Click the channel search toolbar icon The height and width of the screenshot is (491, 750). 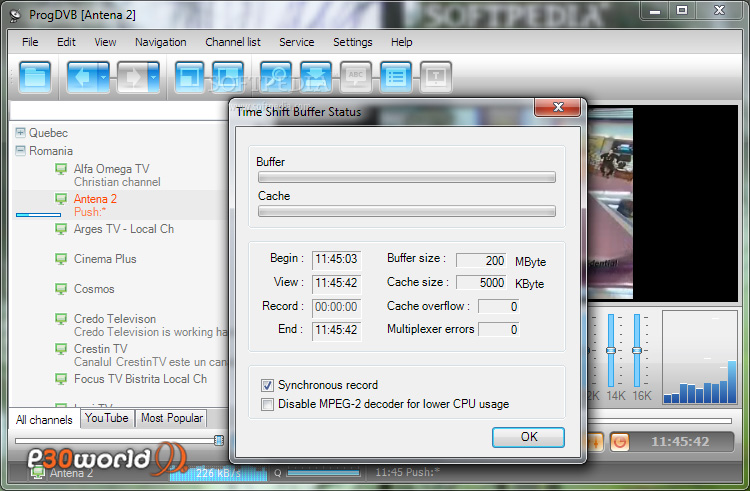pos(276,77)
